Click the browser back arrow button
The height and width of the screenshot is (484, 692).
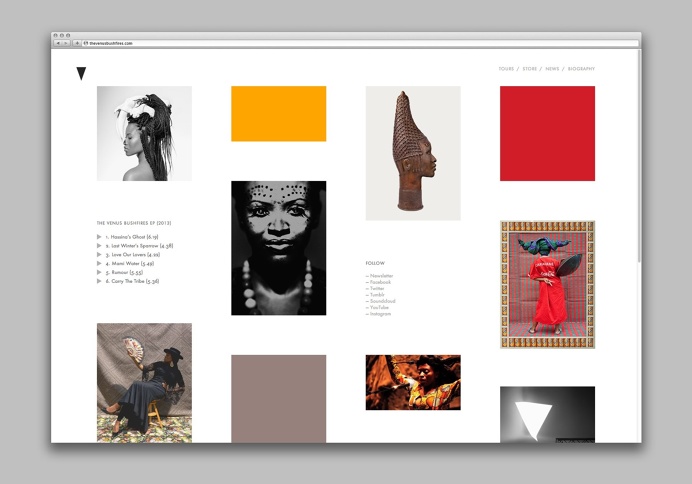tap(58, 43)
